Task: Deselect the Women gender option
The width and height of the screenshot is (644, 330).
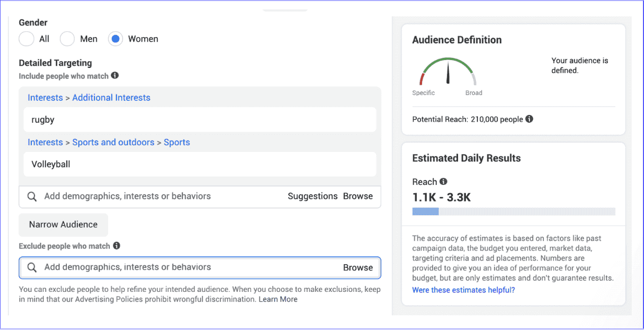Action: click(x=115, y=39)
